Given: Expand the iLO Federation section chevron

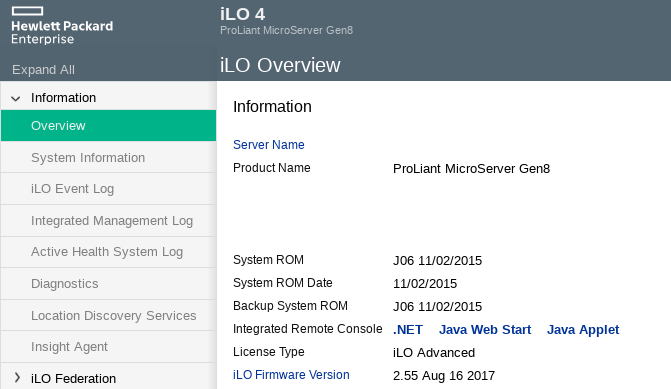Looking at the screenshot, I should coord(17,377).
